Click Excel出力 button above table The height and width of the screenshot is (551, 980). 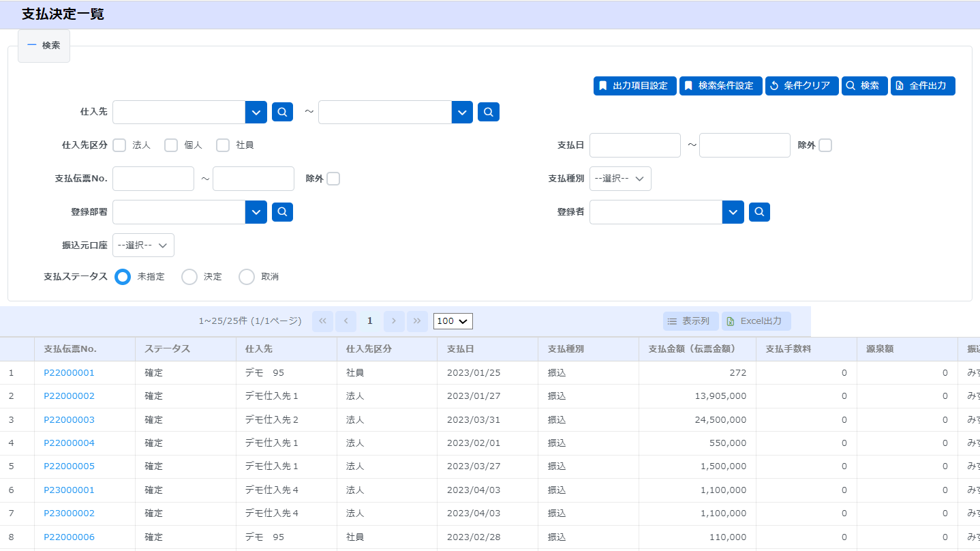pyautogui.click(x=756, y=321)
